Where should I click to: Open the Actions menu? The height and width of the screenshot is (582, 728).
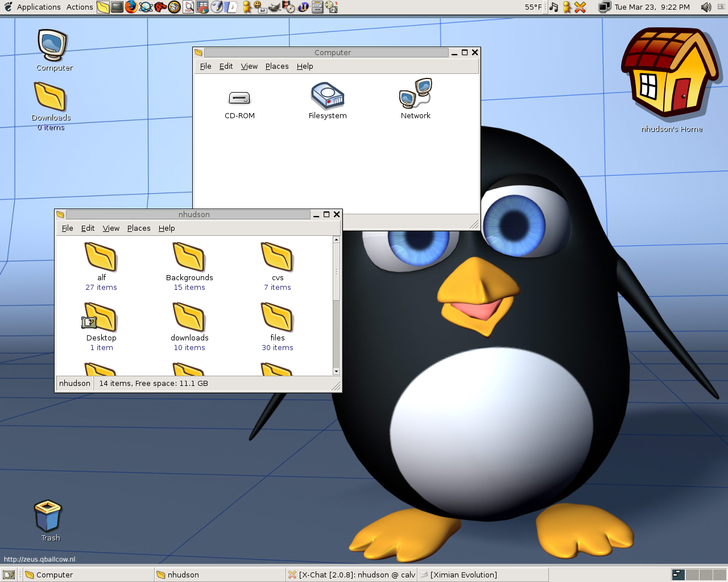click(80, 7)
